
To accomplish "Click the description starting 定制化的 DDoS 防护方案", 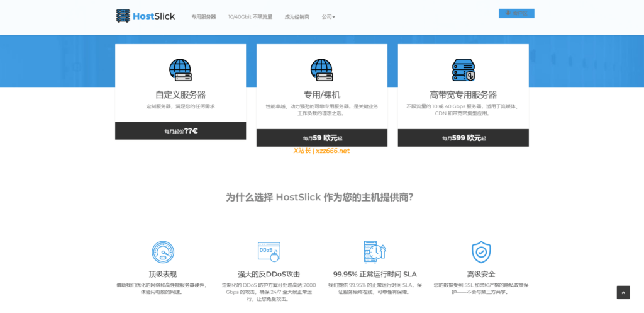I will (x=269, y=292).
